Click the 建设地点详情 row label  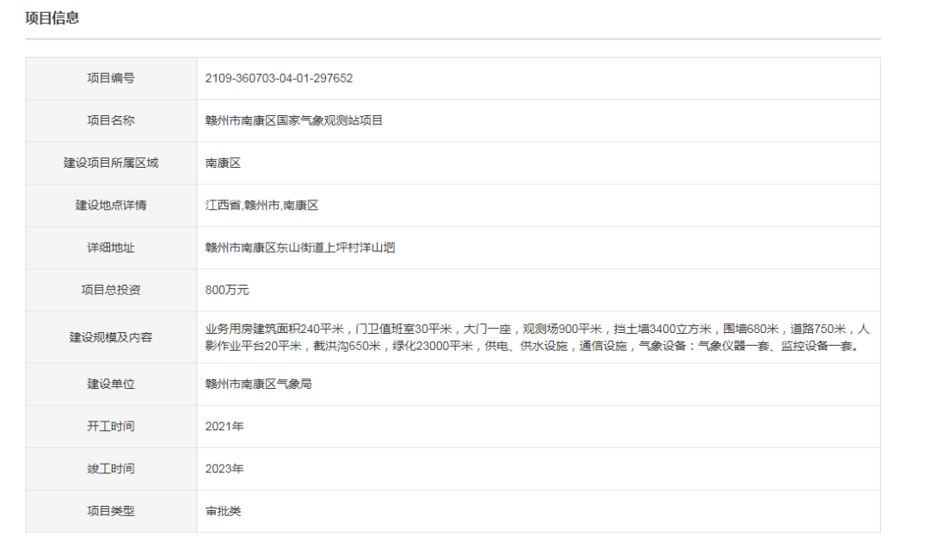point(113,205)
